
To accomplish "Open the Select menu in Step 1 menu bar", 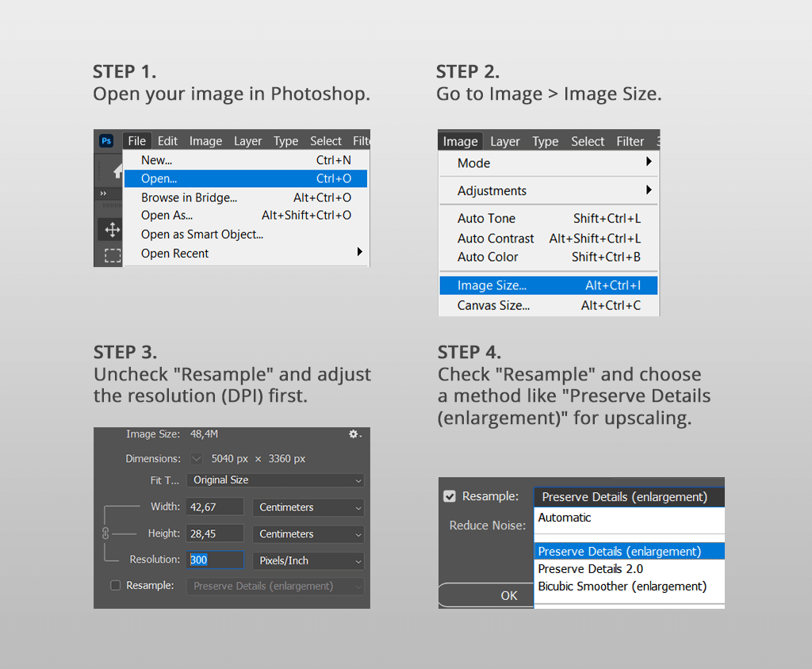I will [326, 141].
